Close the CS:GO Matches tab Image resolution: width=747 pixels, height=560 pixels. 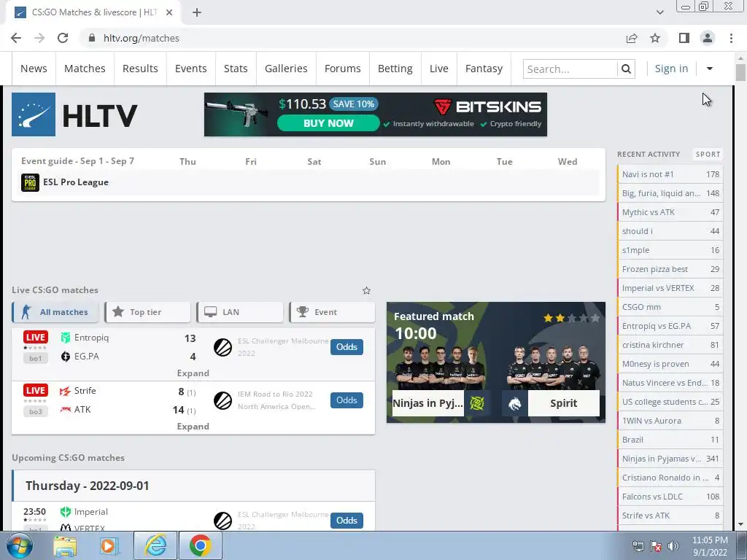(x=169, y=12)
